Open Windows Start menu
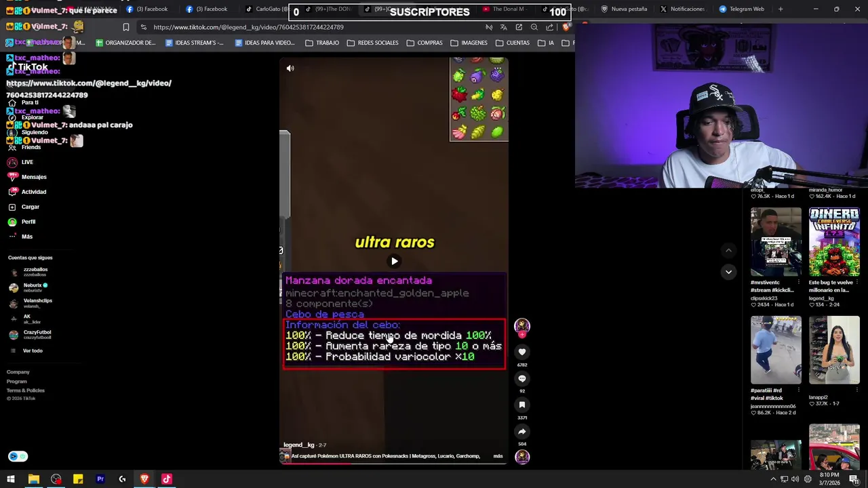The width and height of the screenshot is (868, 488). pyautogui.click(x=11, y=479)
